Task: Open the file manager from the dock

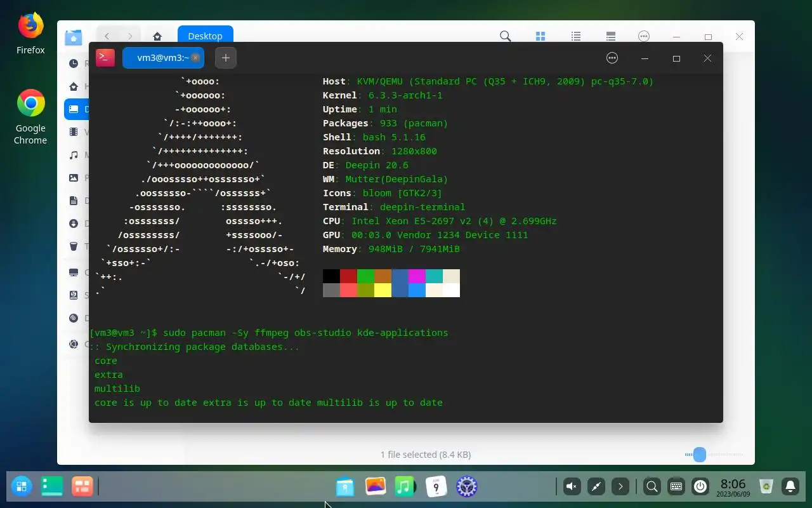Action: [x=345, y=486]
